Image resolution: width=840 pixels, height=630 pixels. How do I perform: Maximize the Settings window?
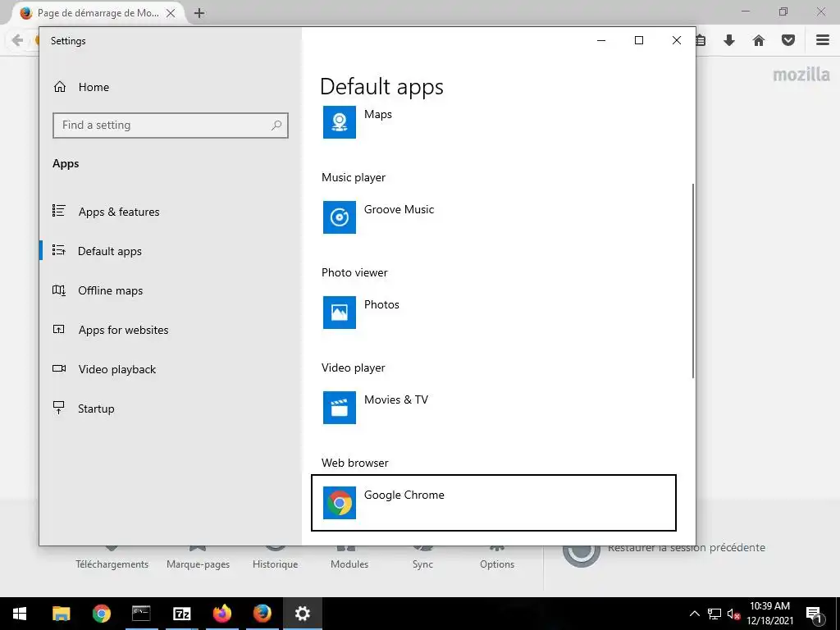click(x=638, y=40)
